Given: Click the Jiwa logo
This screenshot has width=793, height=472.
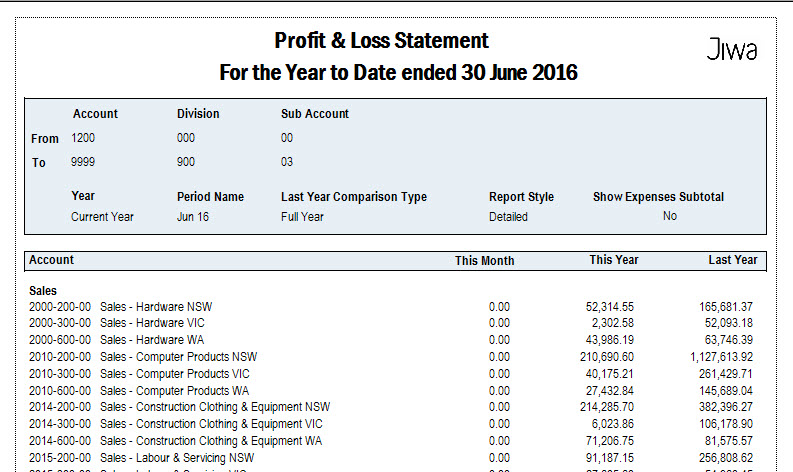Looking at the screenshot, I should click(731, 50).
